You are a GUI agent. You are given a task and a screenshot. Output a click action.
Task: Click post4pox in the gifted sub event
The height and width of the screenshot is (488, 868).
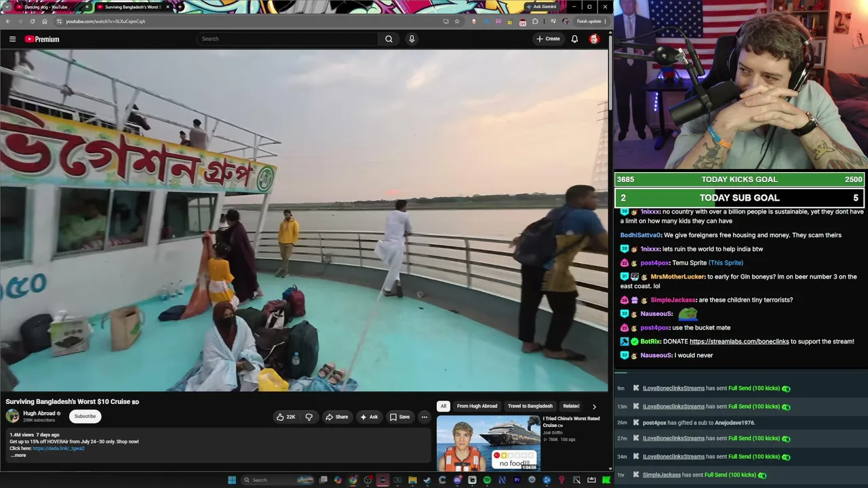[654, 423]
